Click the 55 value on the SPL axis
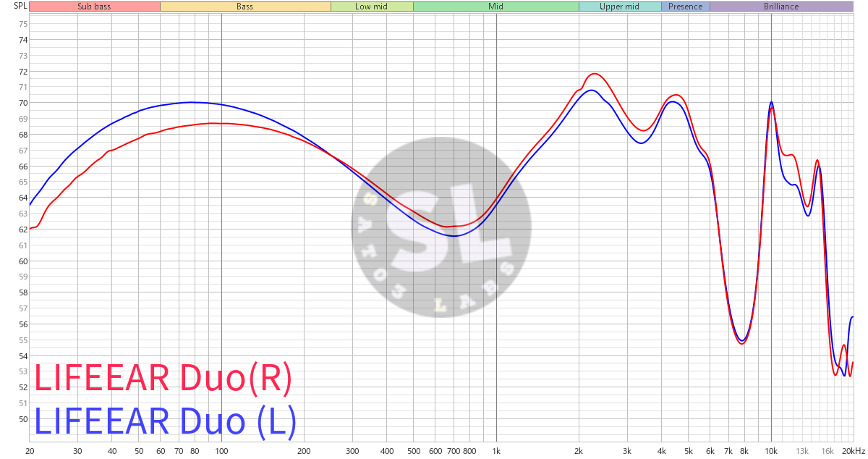Screen dimensions: 868x459 tap(22, 340)
